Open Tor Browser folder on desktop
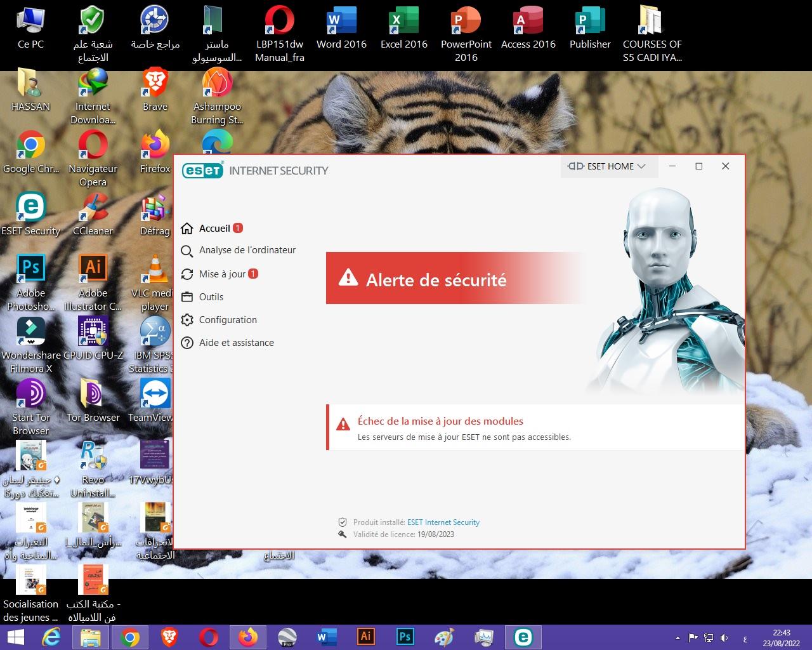812x650 pixels. coord(93,401)
